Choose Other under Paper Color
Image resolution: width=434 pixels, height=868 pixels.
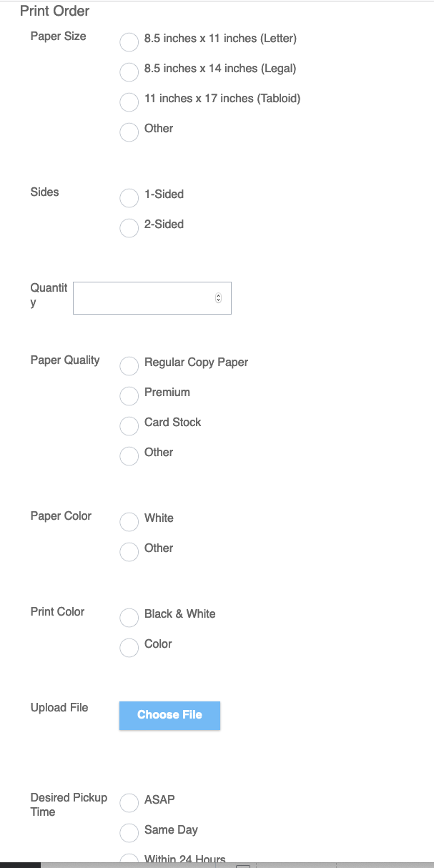pyautogui.click(x=129, y=552)
